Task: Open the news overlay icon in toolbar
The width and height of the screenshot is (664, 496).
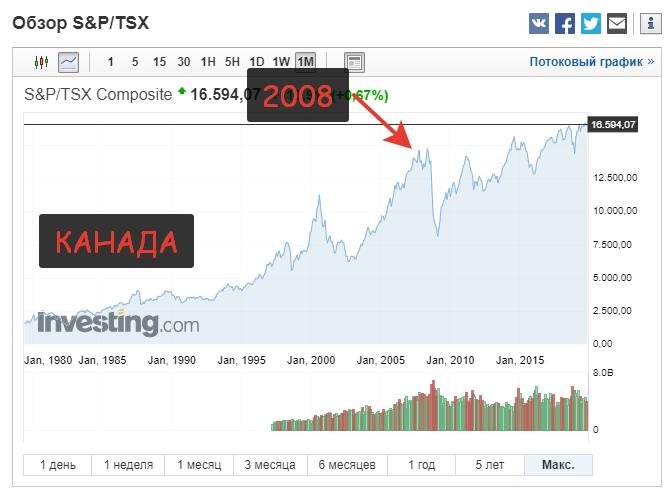Action: [x=354, y=62]
